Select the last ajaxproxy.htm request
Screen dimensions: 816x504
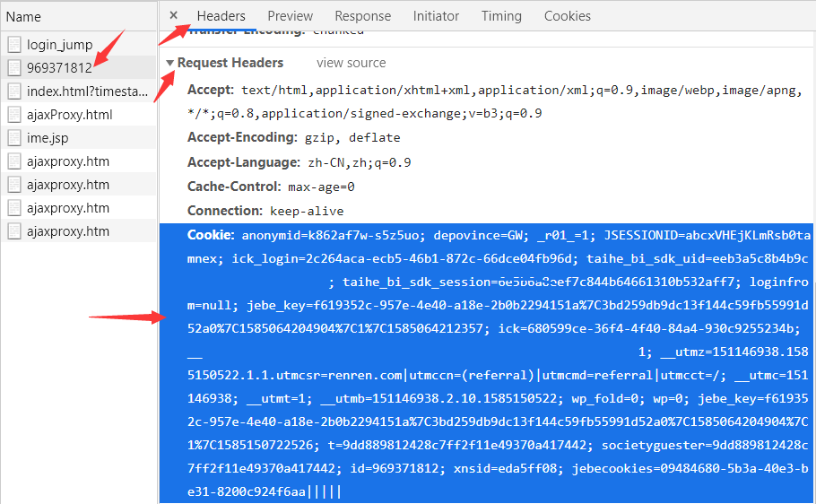point(67,231)
